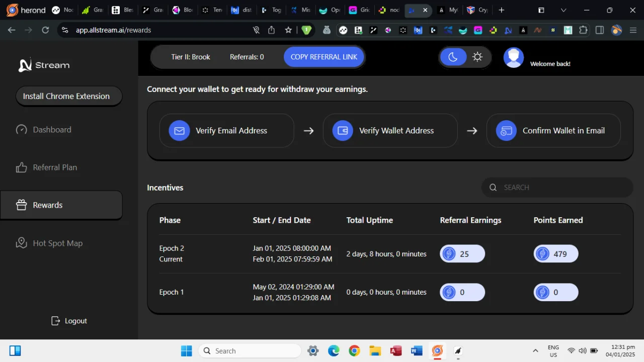Screen dimensions: 644x362
Task: Switch to the 'Tog' browser tab
Action: tap(271, 10)
